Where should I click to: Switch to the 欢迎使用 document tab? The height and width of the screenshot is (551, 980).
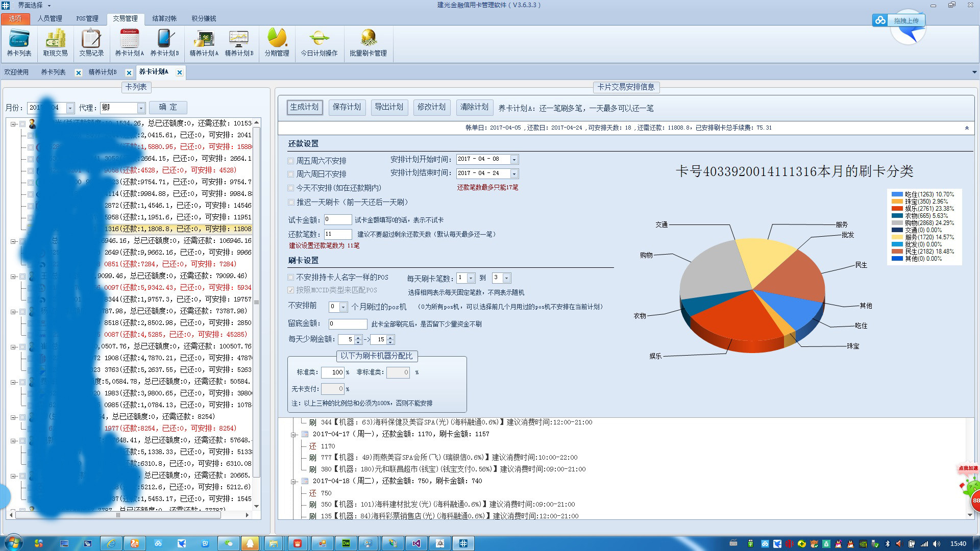[x=16, y=72]
